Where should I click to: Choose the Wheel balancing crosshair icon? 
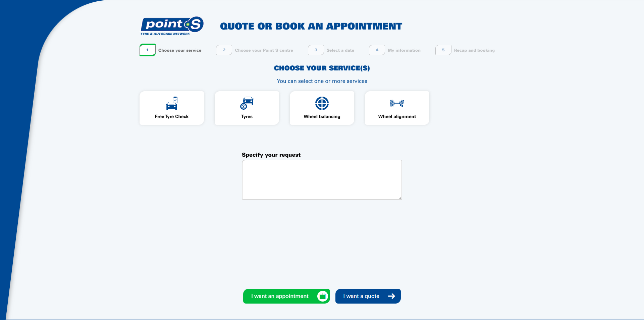(322, 103)
